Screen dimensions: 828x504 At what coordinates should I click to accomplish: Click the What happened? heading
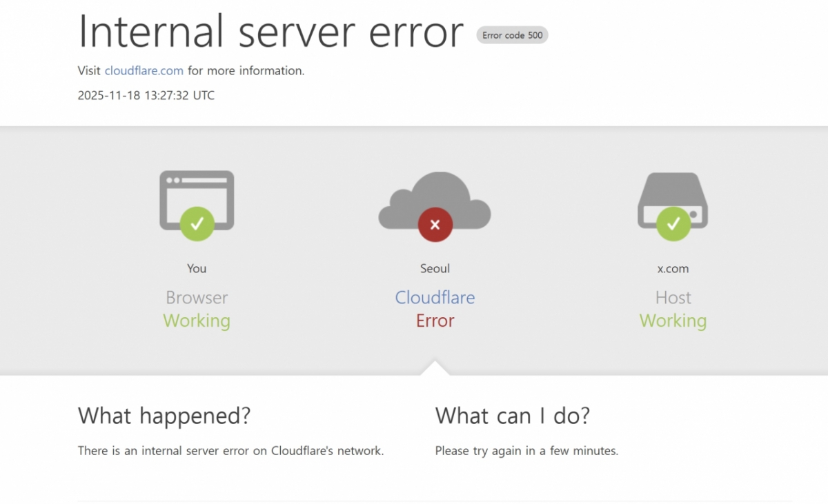point(164,416)
